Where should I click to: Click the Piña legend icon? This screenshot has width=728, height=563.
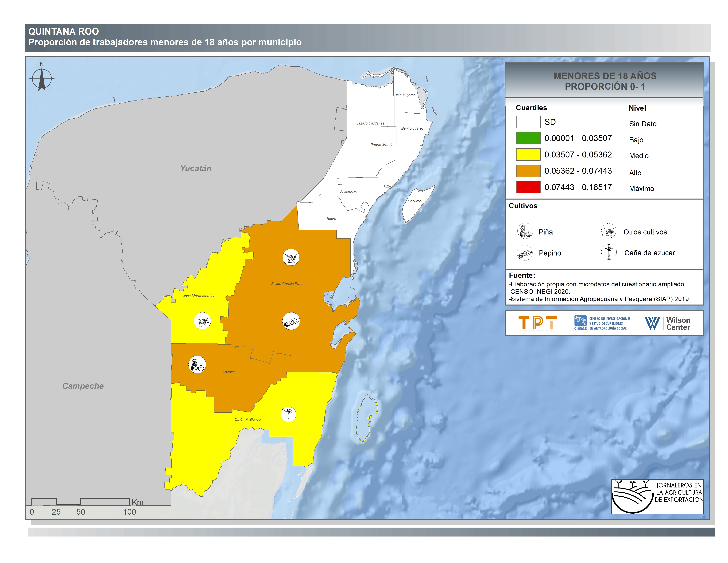[x=525, y=231]
